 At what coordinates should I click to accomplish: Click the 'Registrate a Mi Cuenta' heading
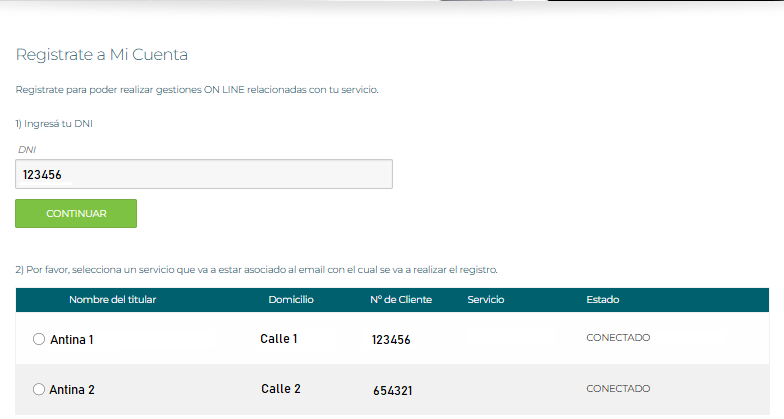[x=102, y=54]
